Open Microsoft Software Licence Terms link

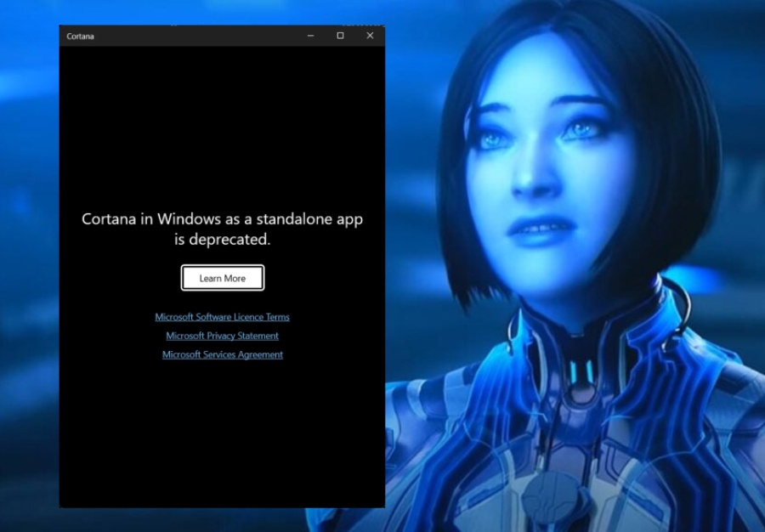[222, 317]
